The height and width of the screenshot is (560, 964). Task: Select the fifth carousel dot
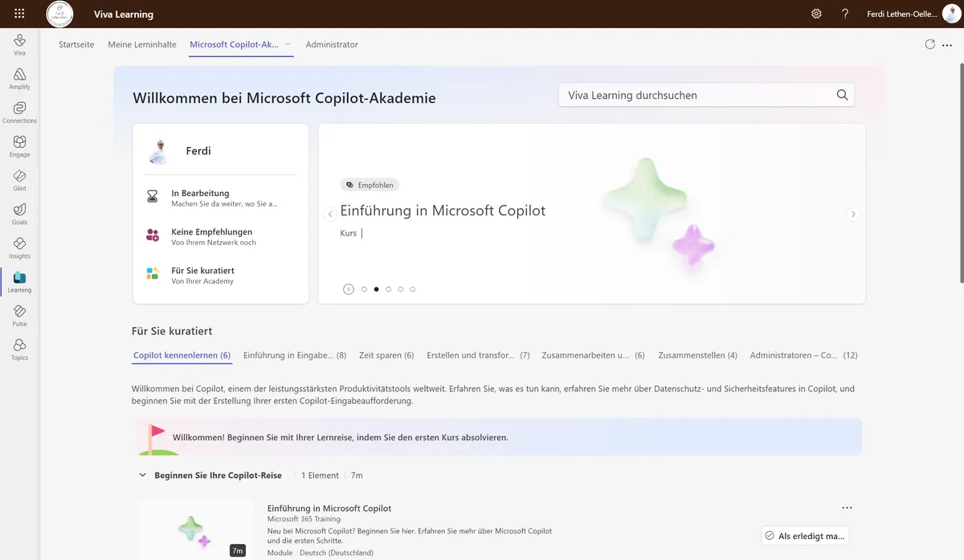click(413, 289)
